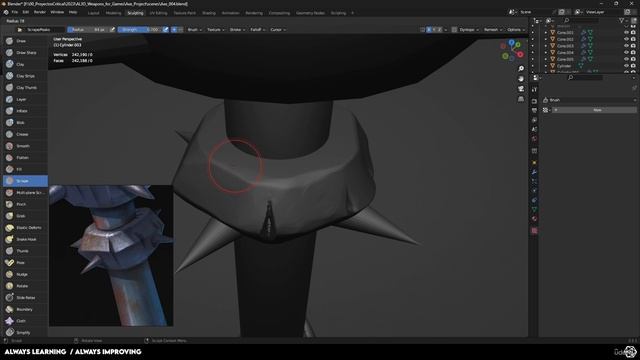Viewport: 640px width, 360px height.
Task: Open the File menu
Action: tap(15, 12)
